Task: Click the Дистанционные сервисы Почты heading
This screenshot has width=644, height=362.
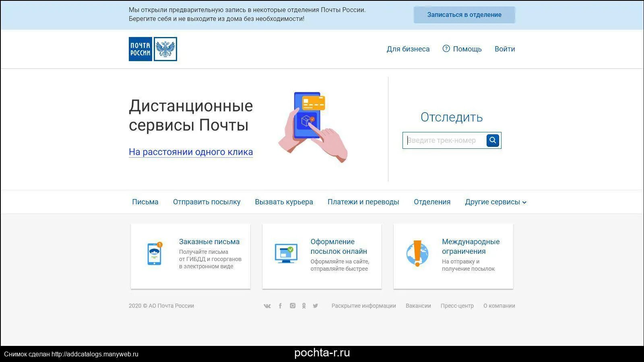Action: pyautogui.click(x=191, y=115)
